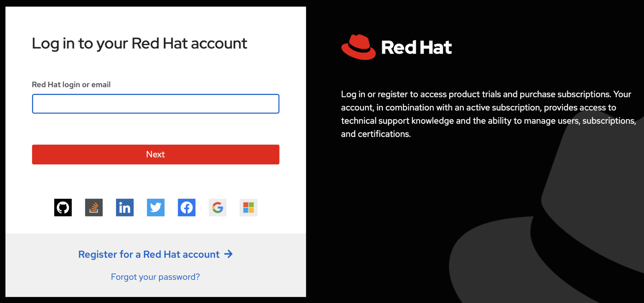Click the words 'and certifications.' in description
644x303 pixels.
click(376, 134)
